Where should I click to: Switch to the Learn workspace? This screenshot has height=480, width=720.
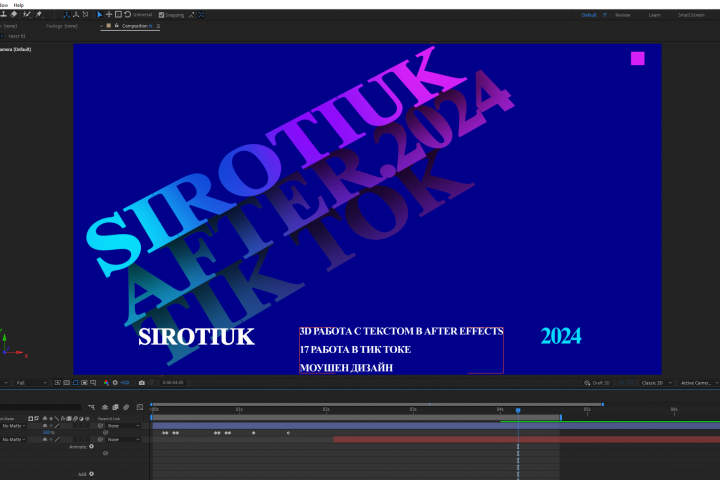(x=654, y=15)
